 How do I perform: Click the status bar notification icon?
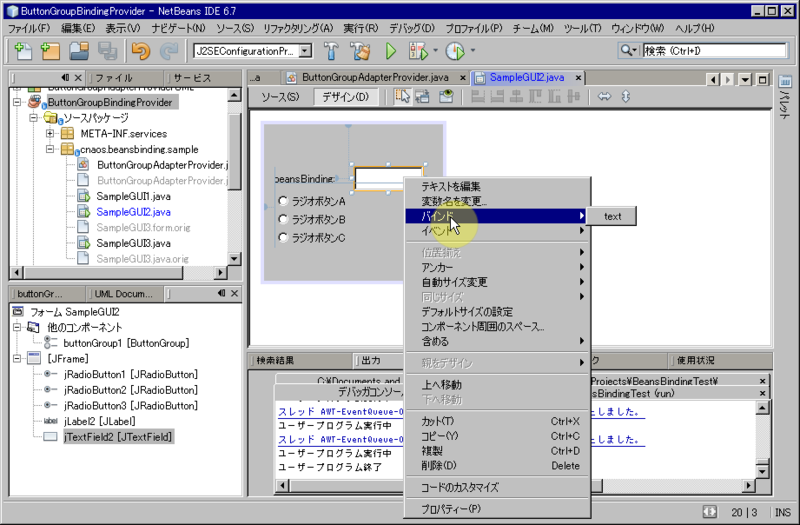[710, 512]
